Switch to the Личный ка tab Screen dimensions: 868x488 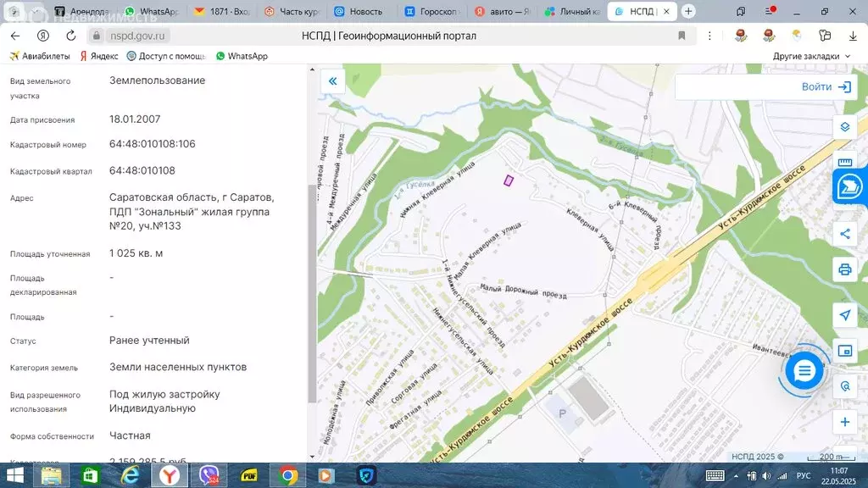(x=572, y=11)
